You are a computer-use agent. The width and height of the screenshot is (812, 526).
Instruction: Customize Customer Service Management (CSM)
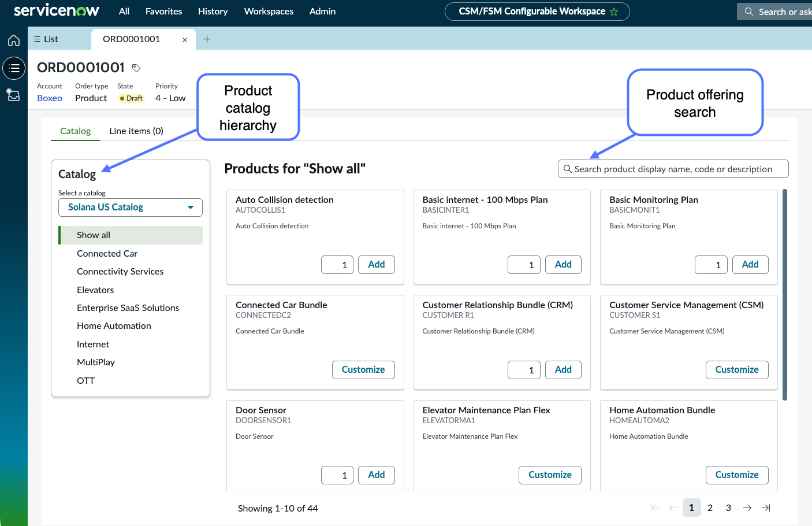click(x=737, y=370)
